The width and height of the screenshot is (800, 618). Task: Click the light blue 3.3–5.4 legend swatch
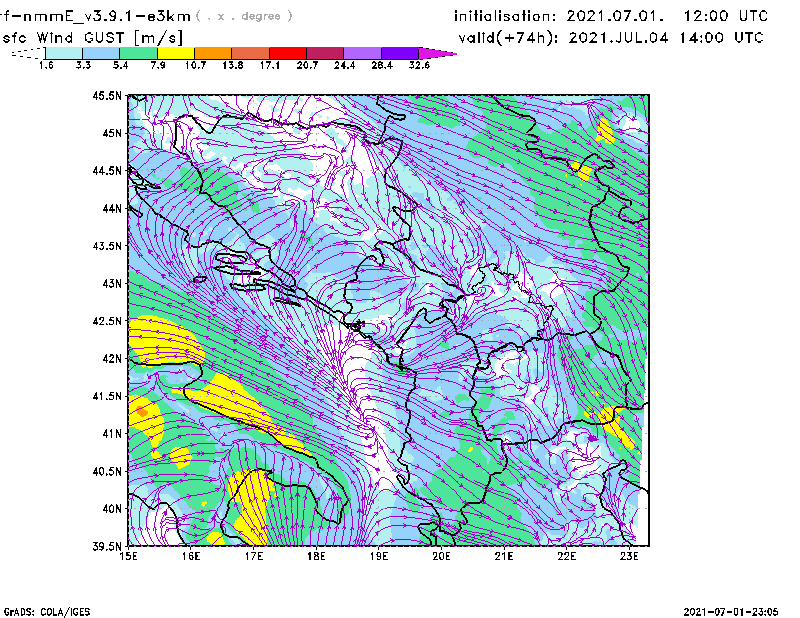[101, 53]
